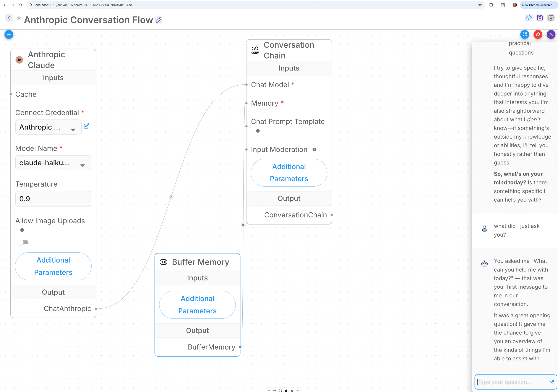Click the Anthropic Claude node title
This screenshot has width=558, height=392.
[46, 60]
